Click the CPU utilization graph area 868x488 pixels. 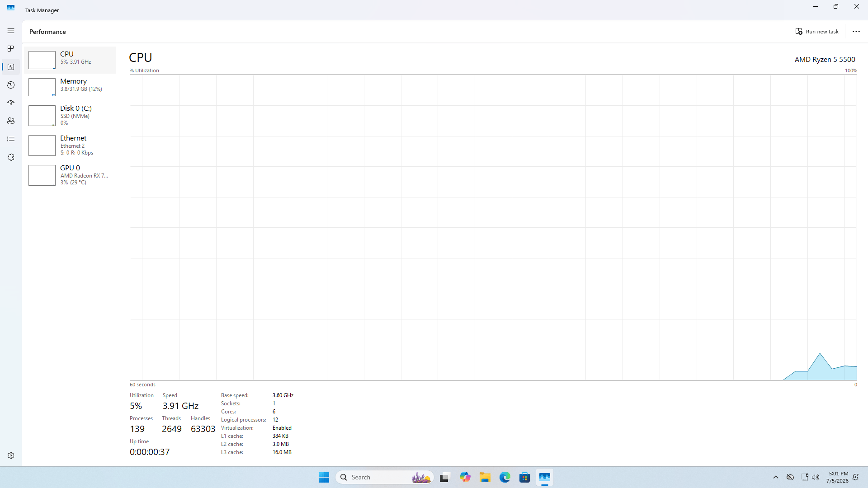click(x=493, y=227)
